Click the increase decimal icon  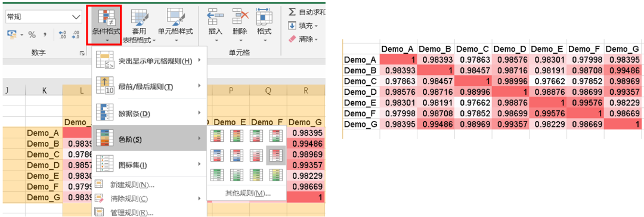click(63, 35)
